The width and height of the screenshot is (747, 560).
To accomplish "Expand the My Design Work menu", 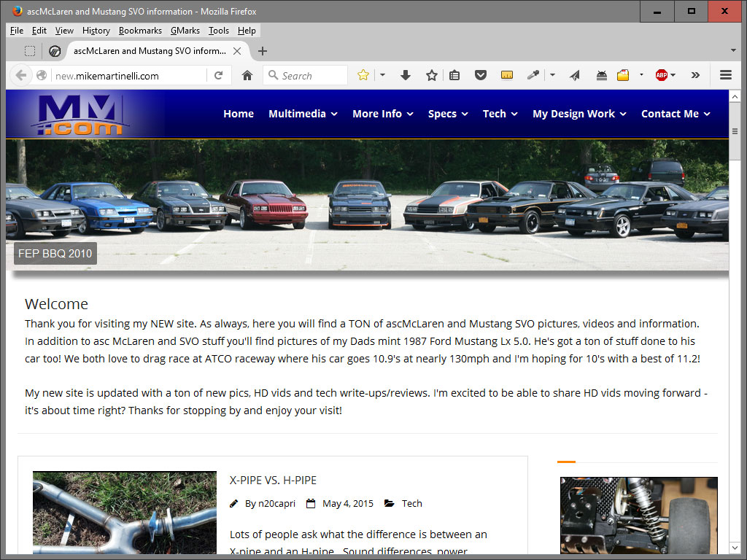I will point(580,114).
